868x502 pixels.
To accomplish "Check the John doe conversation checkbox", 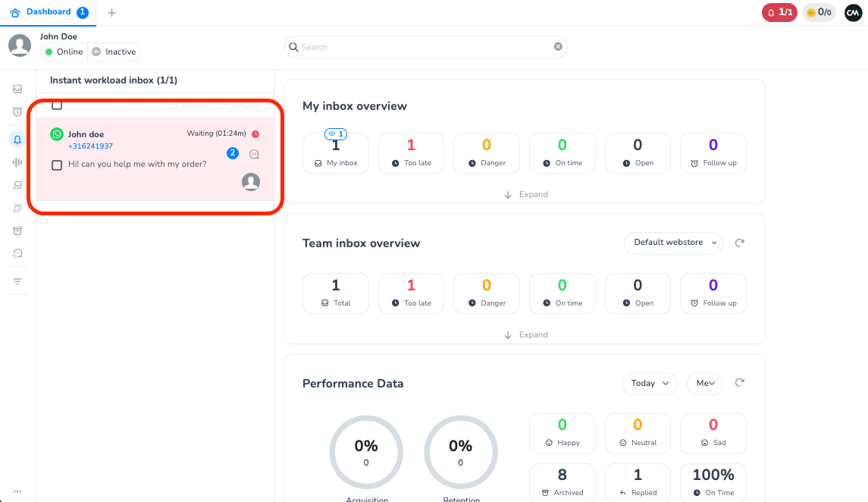I will 57,165.
